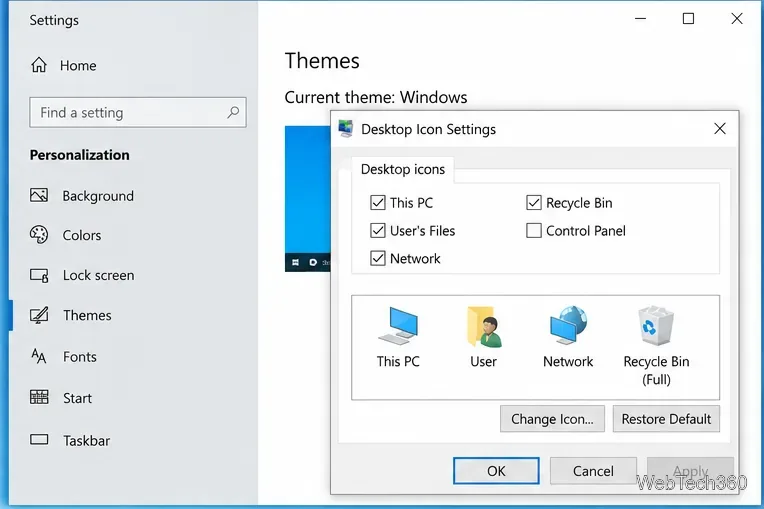Open Start settings page
This screenshot has width=764, height=509.
77,398
